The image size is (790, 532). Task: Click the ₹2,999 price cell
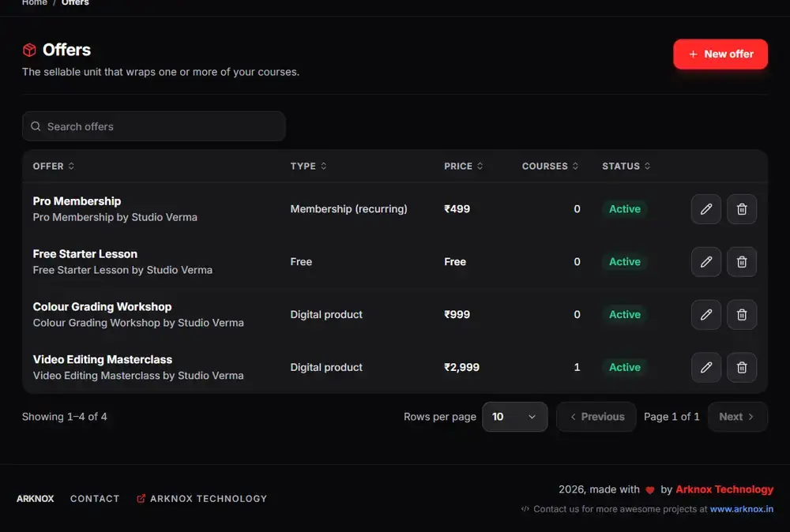[461, 367]
